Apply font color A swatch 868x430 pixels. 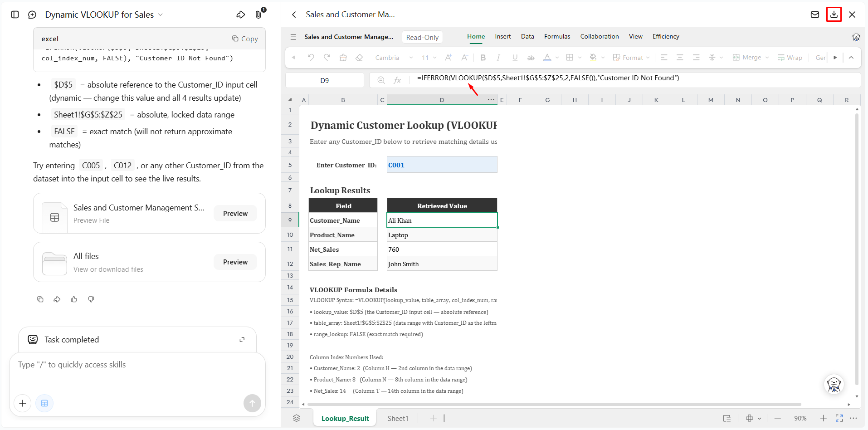(547, 58)
